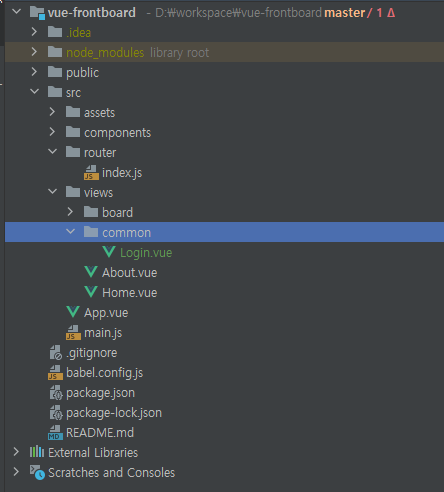Click the package-lock.json file icon
Viewport: 444px width, 492px height.
pyautogui.click(x=56, y=413)
